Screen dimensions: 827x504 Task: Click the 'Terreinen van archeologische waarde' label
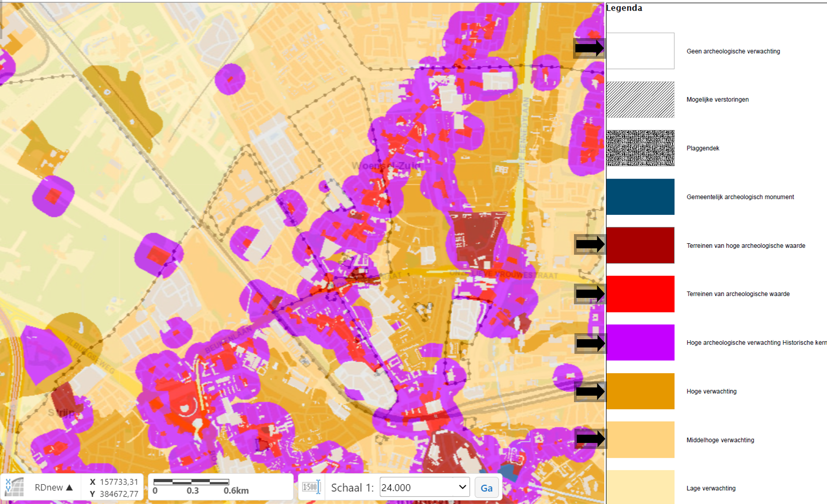coord(738,294)
